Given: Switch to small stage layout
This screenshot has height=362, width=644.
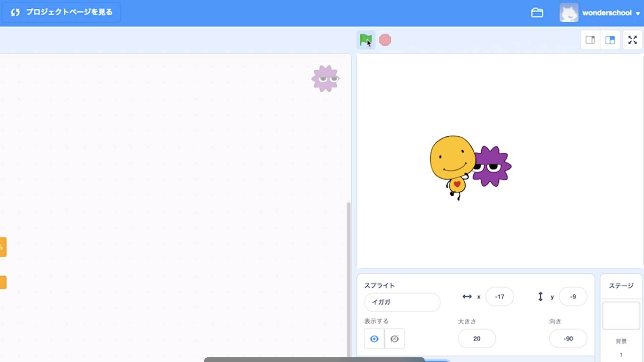Looking at the screenshot, I should (x=590, y=40).
